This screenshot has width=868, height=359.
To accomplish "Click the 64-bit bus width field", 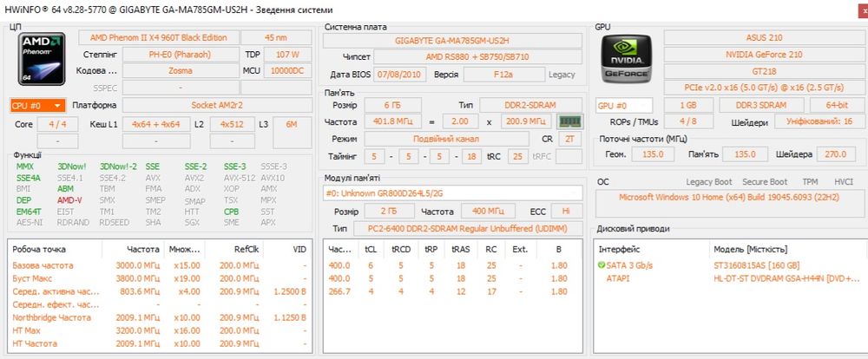I will [838, 105].
